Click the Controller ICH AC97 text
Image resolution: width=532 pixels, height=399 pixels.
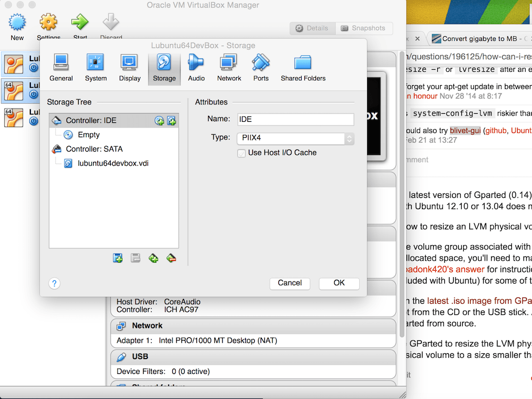tap(157, 310)
